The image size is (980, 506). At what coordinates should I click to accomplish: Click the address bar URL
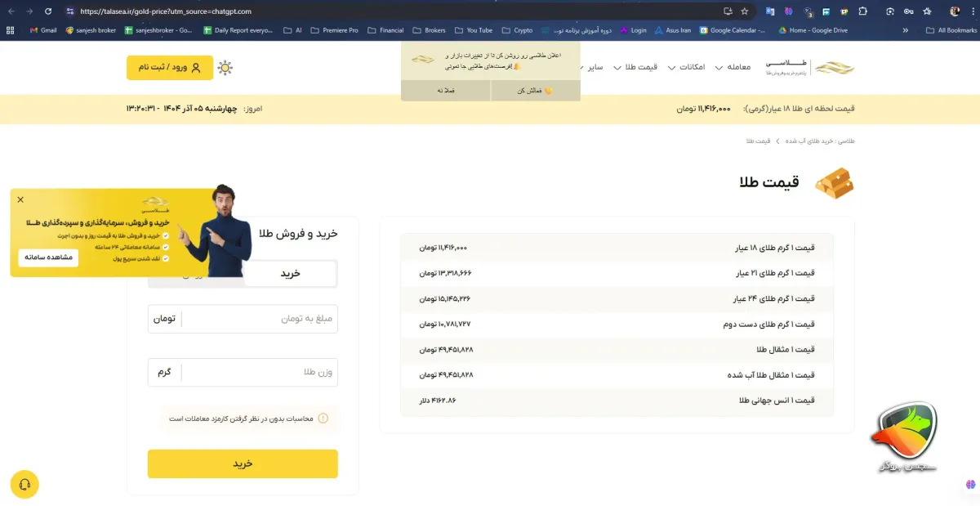pyautogui.click(x=166, y=11)
